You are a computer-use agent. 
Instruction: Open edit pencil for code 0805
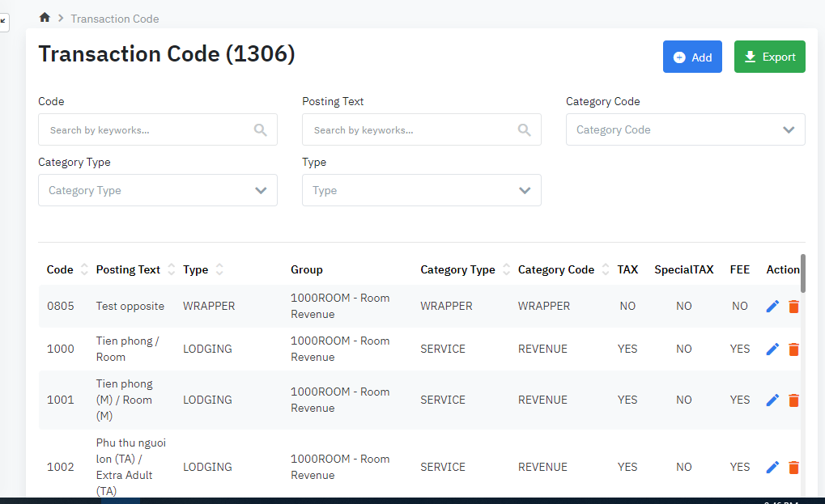click(772, 306)
